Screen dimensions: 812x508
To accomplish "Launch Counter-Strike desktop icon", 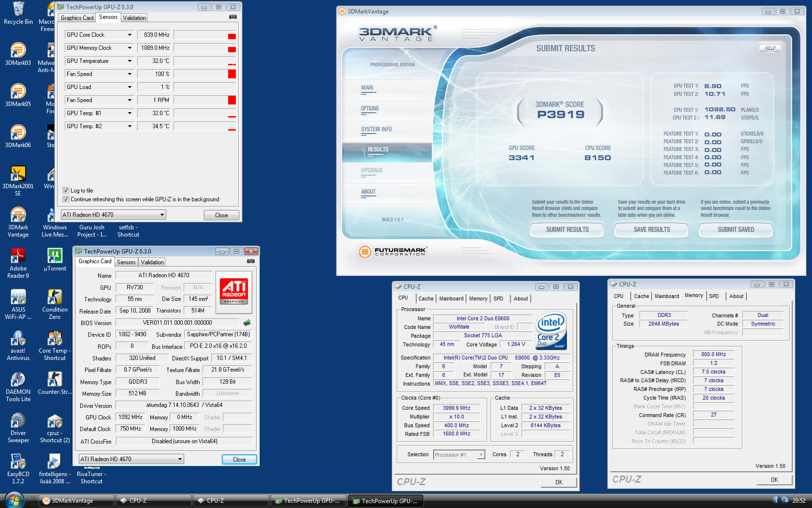I will (x=55, y=383).
